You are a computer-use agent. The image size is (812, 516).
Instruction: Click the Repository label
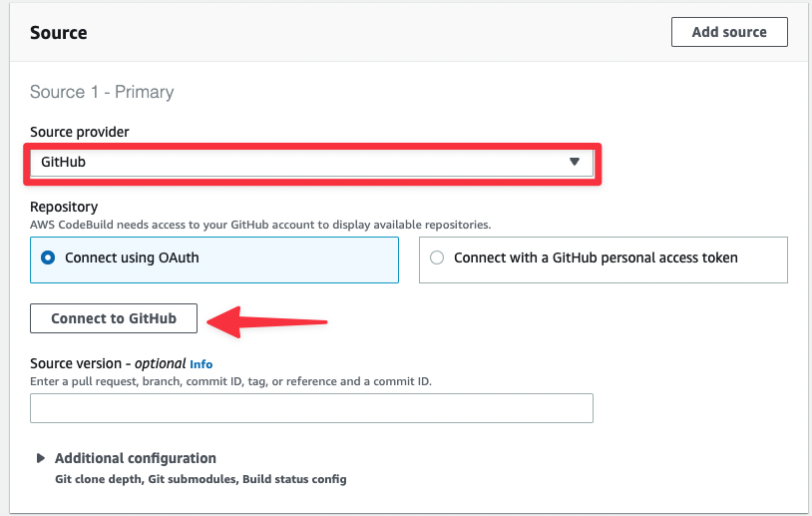(x=64, y=207)
